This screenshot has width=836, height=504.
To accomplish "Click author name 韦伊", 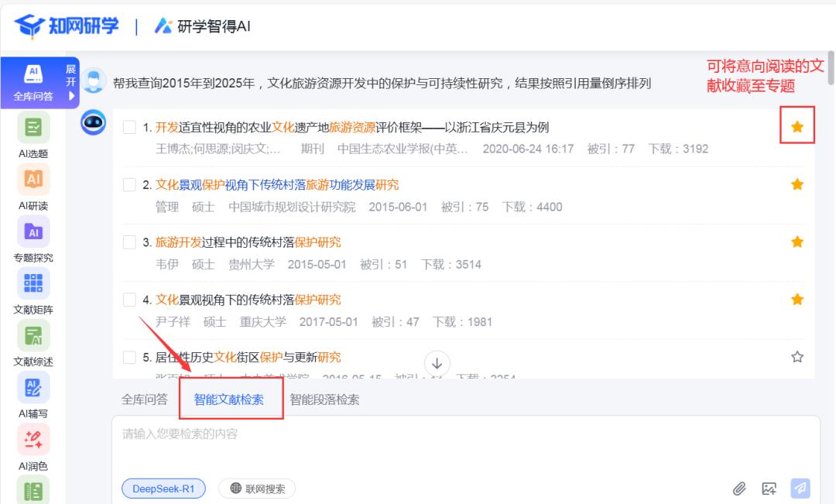I will pyautogui.click(x=167, y=265).
